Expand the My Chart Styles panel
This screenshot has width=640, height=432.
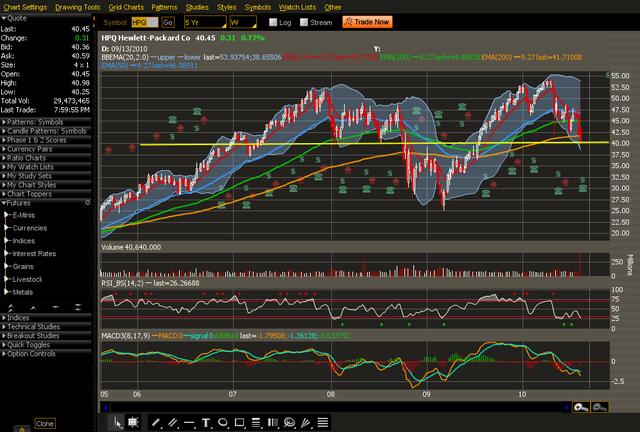46,185
